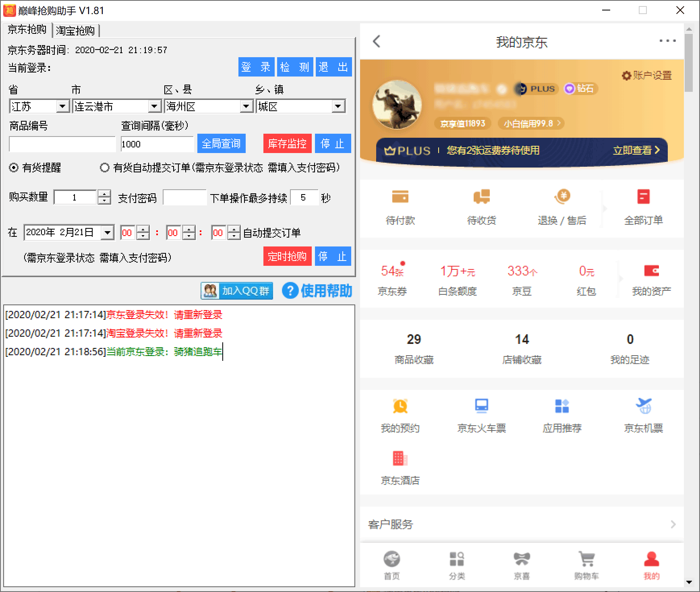Switch to the 淘宝抢购 tab
The image size is (700, 592).
click(x=76, y=31)
